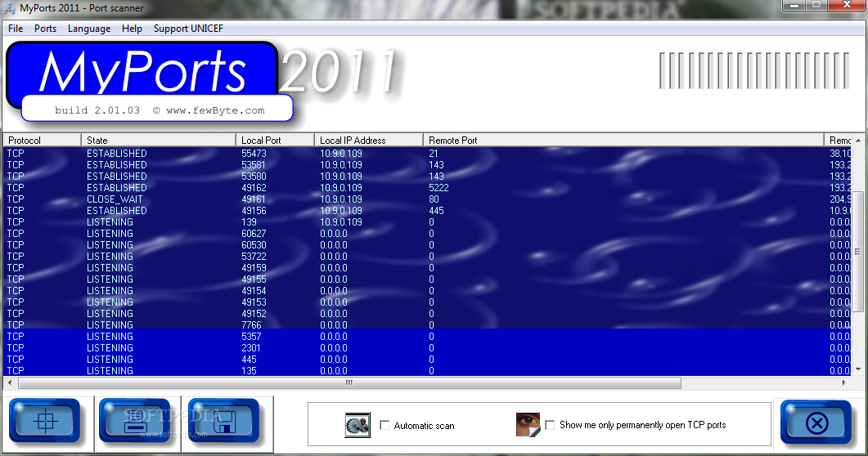
Task: Start a port scan with the crosshair button
Action: pyautogui.click(x=45, y=422)
